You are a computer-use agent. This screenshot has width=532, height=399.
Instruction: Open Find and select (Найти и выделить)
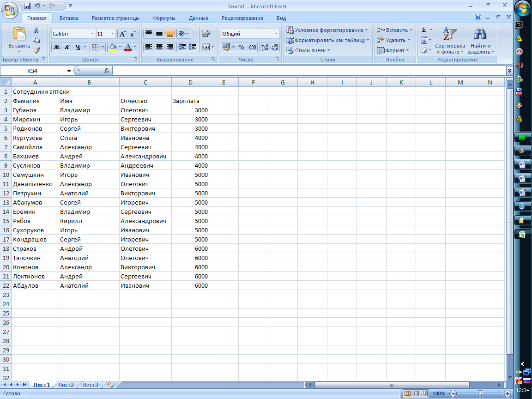[480, 40]
